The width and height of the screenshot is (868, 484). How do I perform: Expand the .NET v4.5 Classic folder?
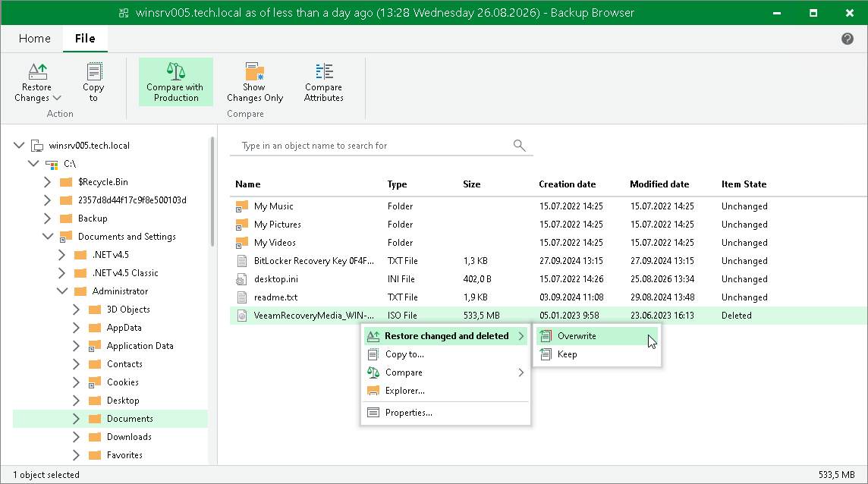coord(62,273)
